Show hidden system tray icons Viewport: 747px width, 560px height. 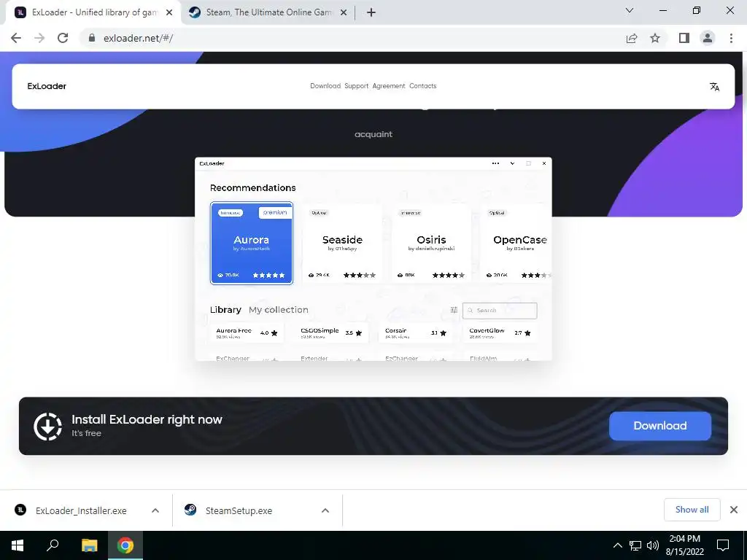click(617, 545)
